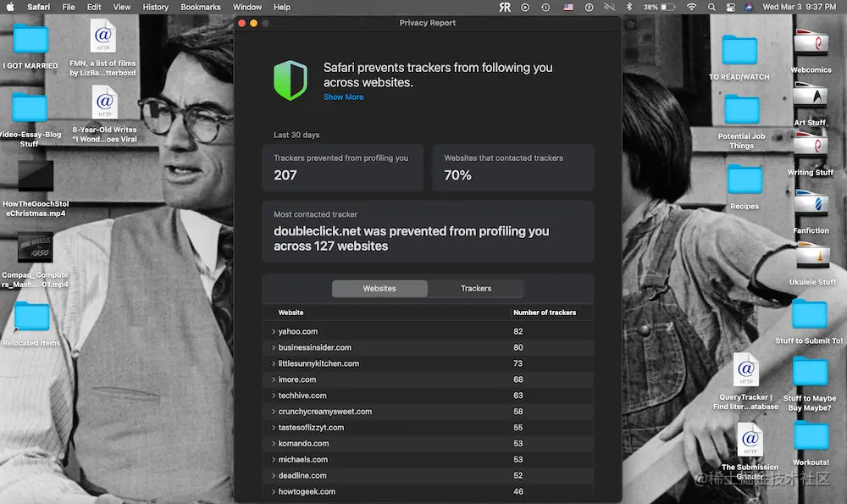Click the 207 trackers prevented value
The width and height of the screenshot is (847, 504).
(x=285, y=175)
